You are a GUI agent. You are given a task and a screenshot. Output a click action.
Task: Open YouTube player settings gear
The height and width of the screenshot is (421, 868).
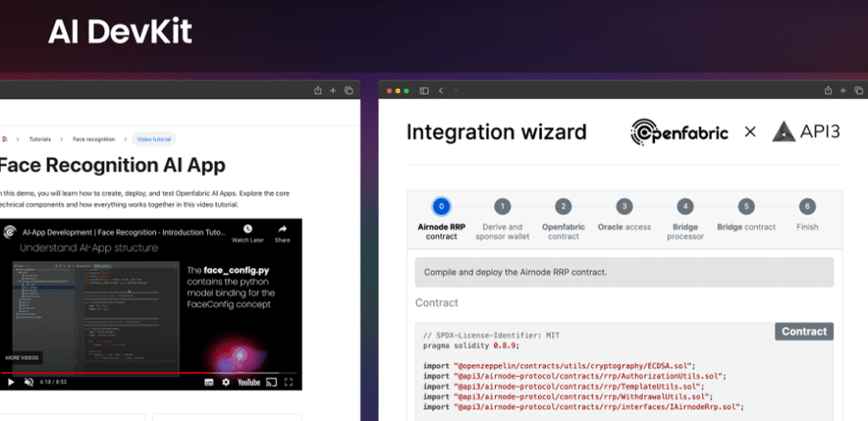pyautogui.click(x=225, y=382)
